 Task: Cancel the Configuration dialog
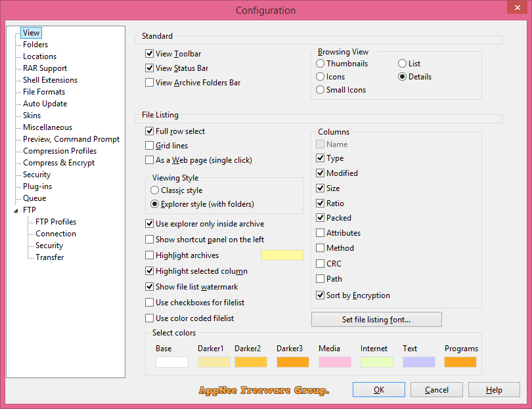[x=437, y=390]
